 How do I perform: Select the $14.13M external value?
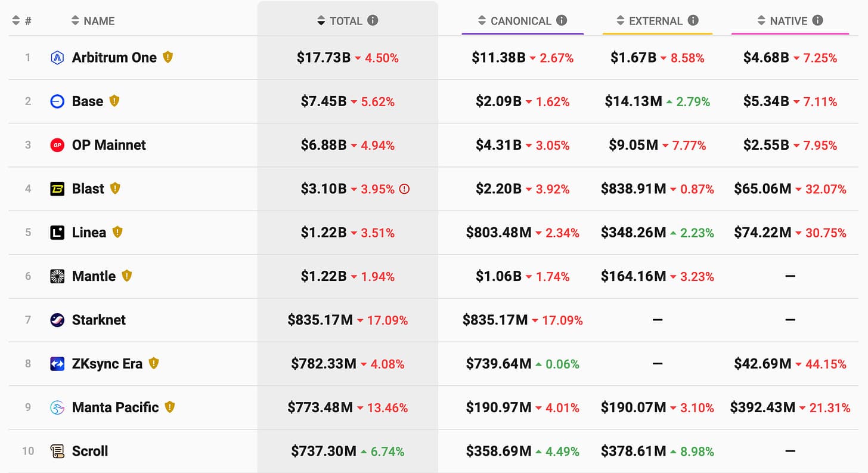pyautogui.click(x=633, y=101)
